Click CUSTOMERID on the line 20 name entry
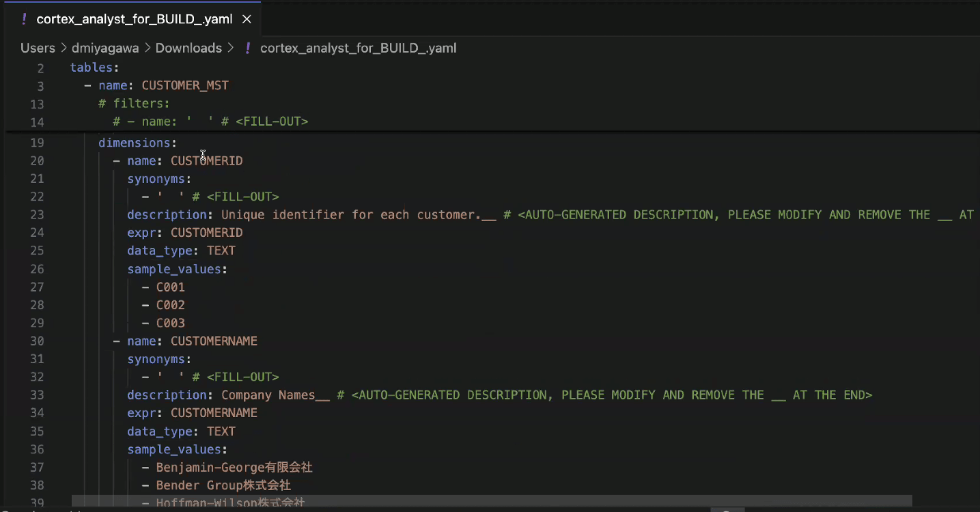Viewport: 980px width, 512px height. (207, 160)
